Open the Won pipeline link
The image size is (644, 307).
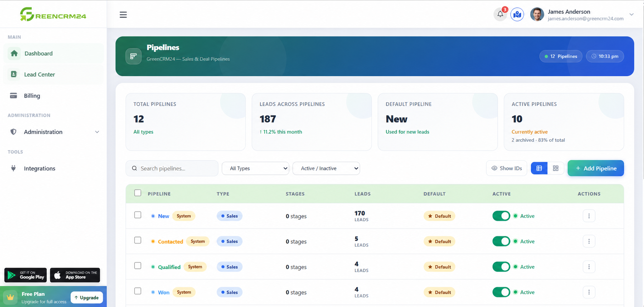[x=164, y=292]
